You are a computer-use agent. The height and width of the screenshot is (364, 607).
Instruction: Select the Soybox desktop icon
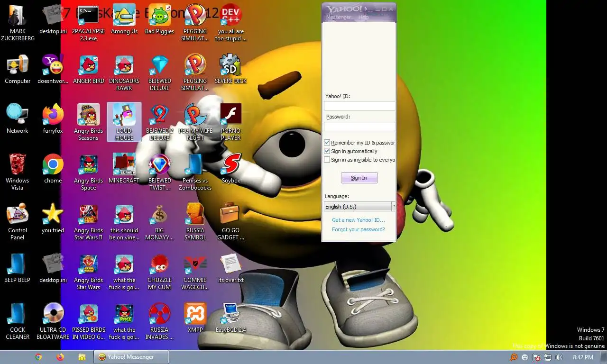click(230, 169)
